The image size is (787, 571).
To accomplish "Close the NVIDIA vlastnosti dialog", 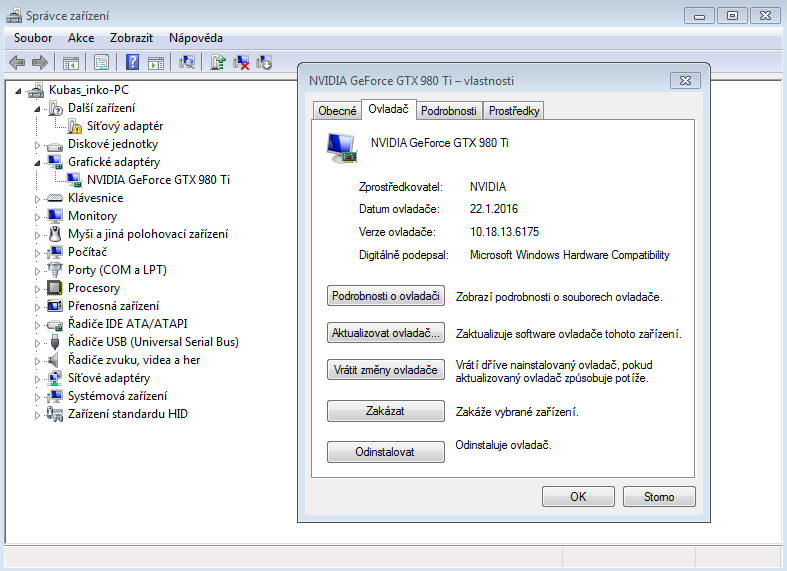I will [685, 81].
